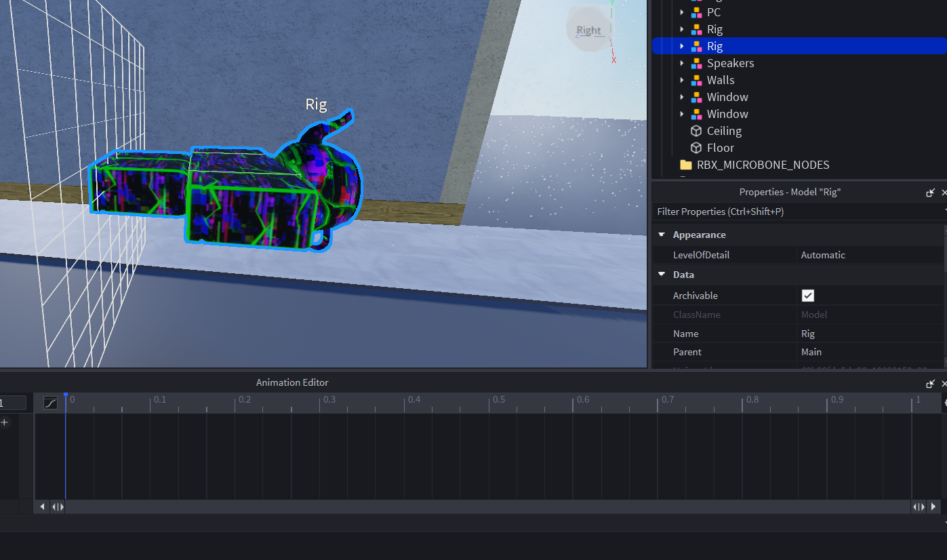Collapse the Data properties section
This screenshot has width=947, height=560.
(662, 275)
